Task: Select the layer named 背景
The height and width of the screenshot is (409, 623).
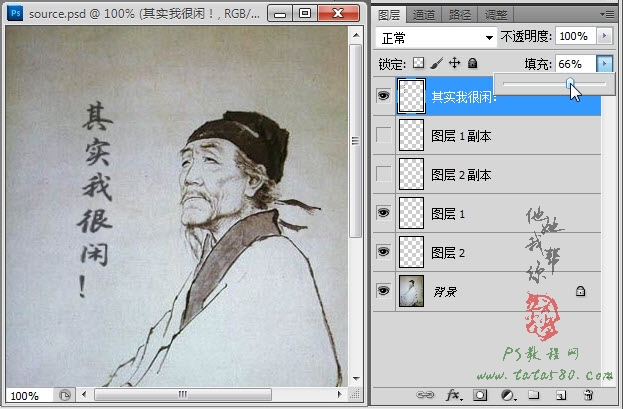Action: [x=487, y=291]
